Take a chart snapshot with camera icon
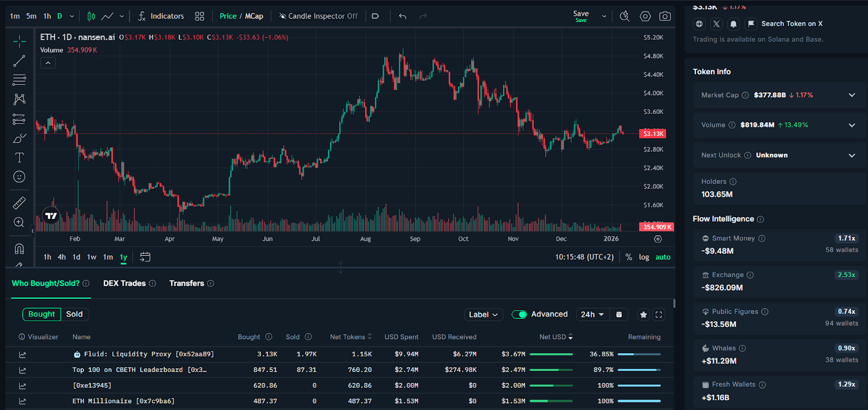The image size is (868, 410). pos(665,16)
